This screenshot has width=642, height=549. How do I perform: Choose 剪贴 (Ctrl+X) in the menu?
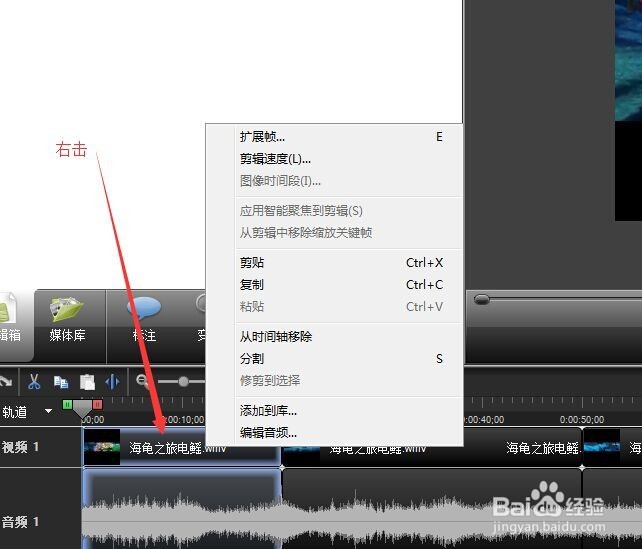click(349, 263)
